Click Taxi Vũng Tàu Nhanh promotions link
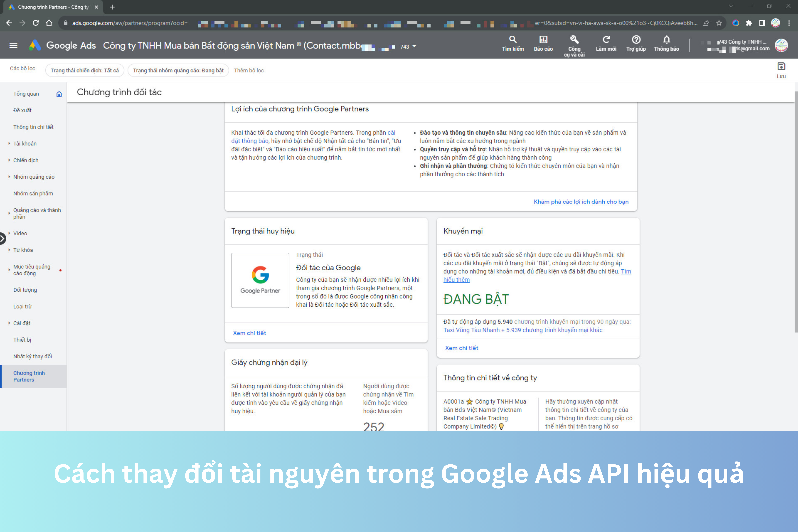The width and height of the screenshot is (798, 532). click(523, 330)
